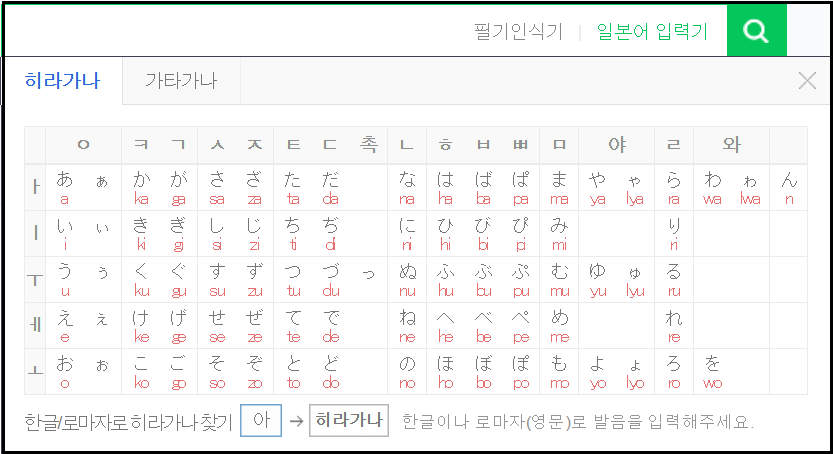This screenshot has width=833, height=454.
Task: Insert hiragana る (ru)
Action: point(674,280)
